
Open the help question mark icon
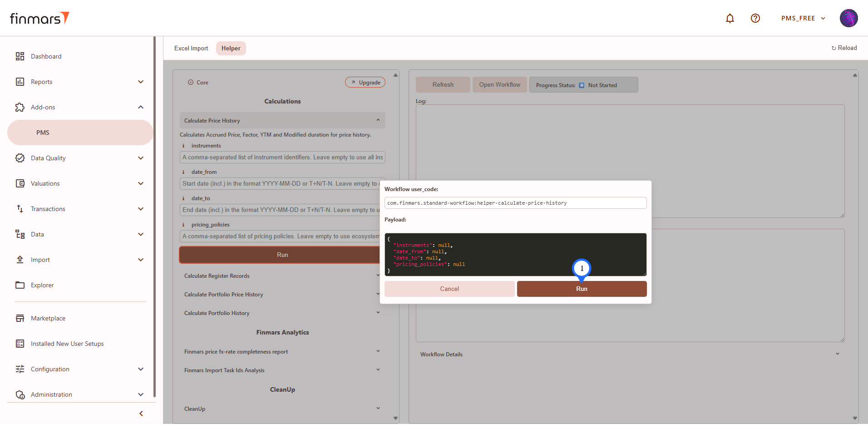coord(755,18)
